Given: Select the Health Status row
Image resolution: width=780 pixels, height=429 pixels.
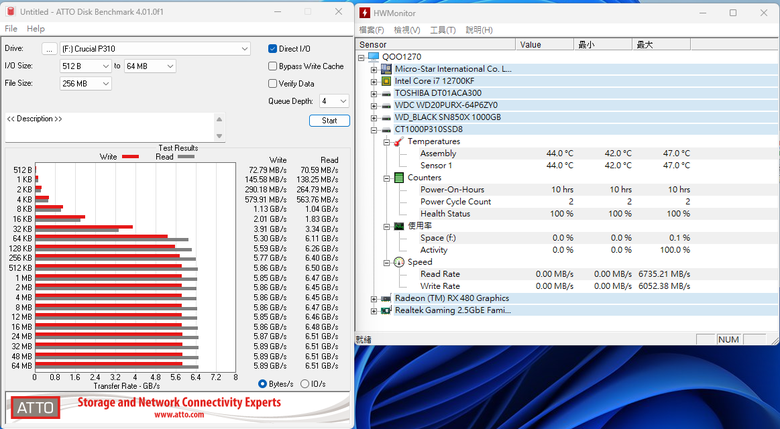Looking at the screenshot, I should (x=555, y=214).
